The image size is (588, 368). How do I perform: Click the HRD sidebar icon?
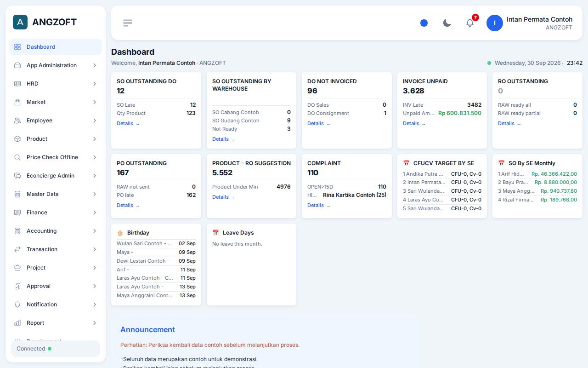(17, 84)
